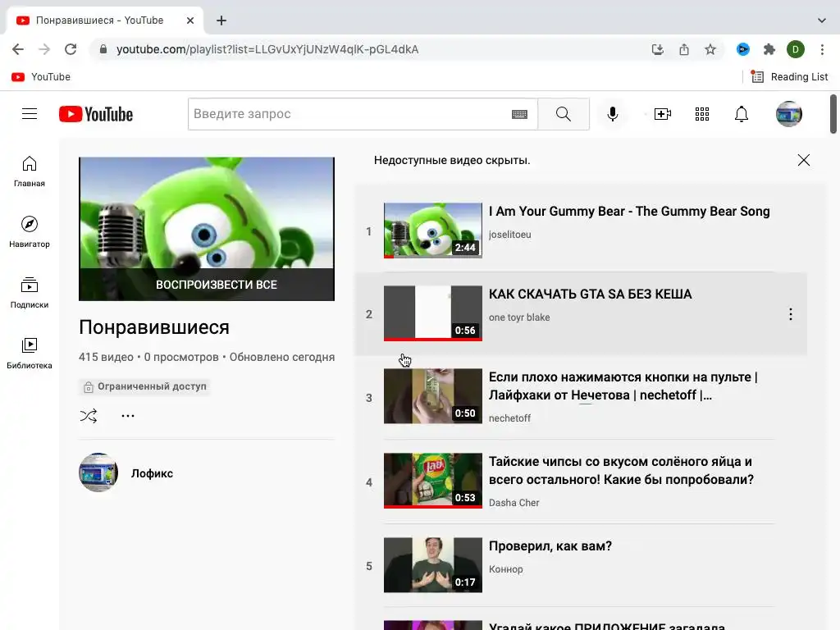Open the notifications bell
Screen dimensions: 840x630
pyautogui.click(x=742, y=114)
